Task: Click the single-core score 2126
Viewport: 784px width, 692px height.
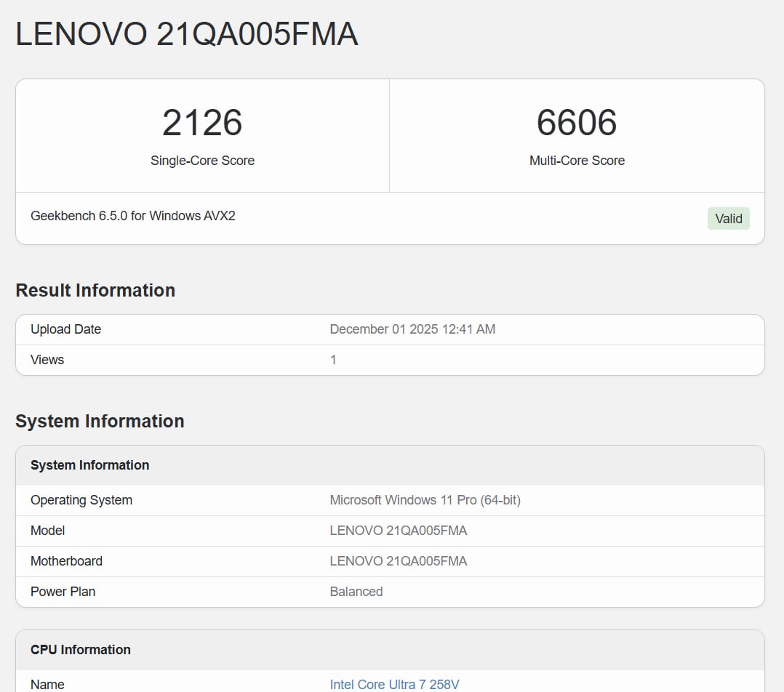Action: [x=202, y=122]
